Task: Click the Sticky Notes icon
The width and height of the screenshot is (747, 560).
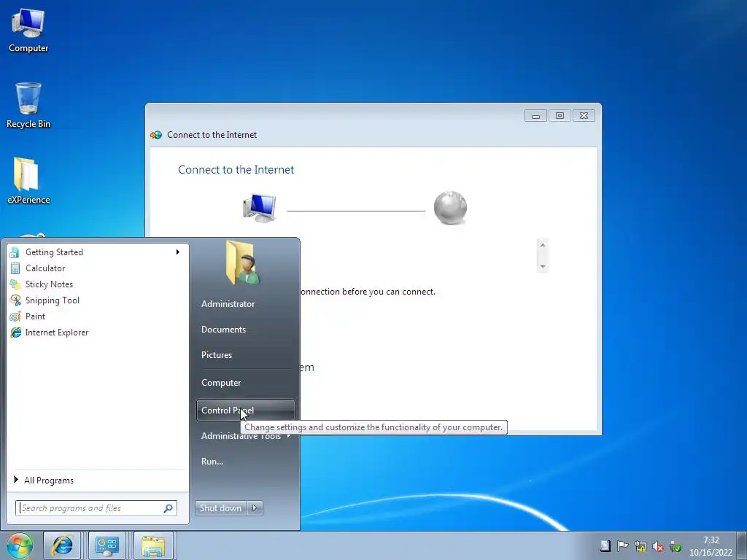Action: pos(15,284)
